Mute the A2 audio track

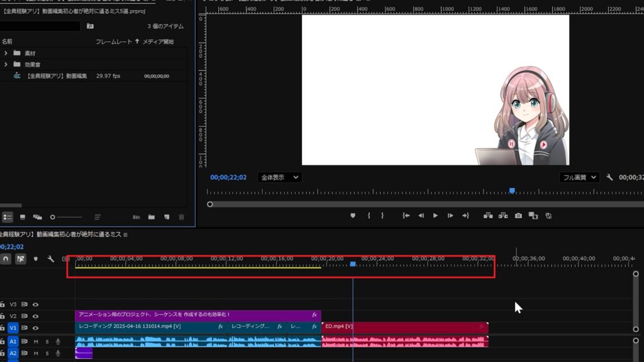coord(36,353)
